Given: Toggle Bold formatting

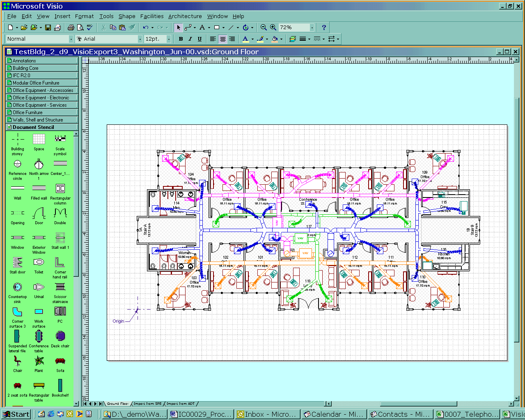Looking at the screenshot, I should (x=181, y=39).
